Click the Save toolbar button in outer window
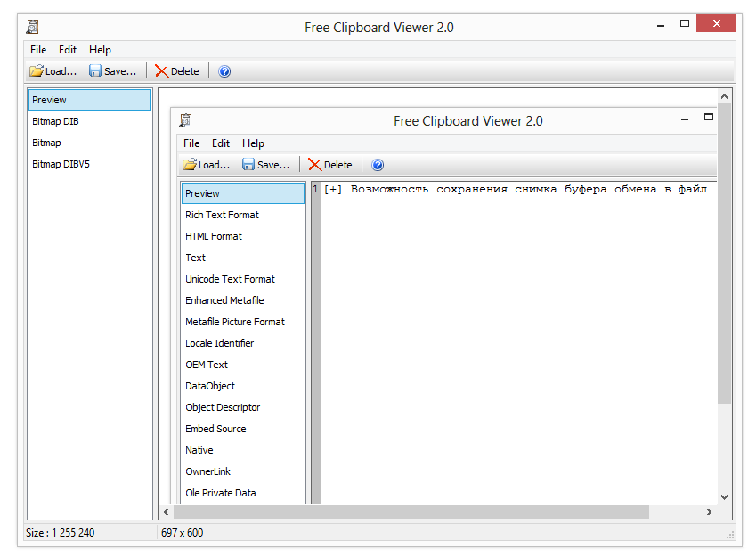The height and width of the screenshot is (557, 756). (x=113, y=71)
